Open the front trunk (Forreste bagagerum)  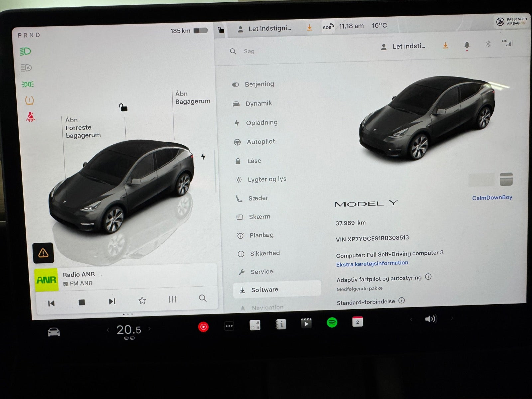(83, 128)
